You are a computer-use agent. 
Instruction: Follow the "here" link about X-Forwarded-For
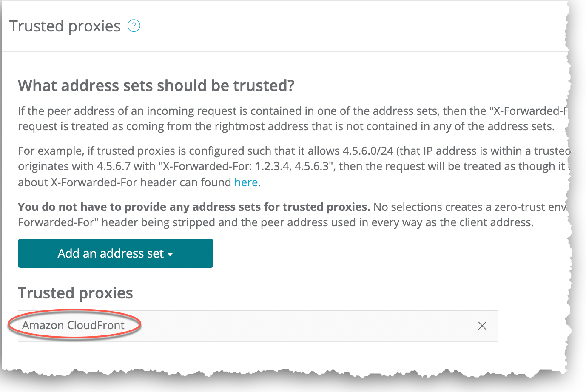[246, 182]
